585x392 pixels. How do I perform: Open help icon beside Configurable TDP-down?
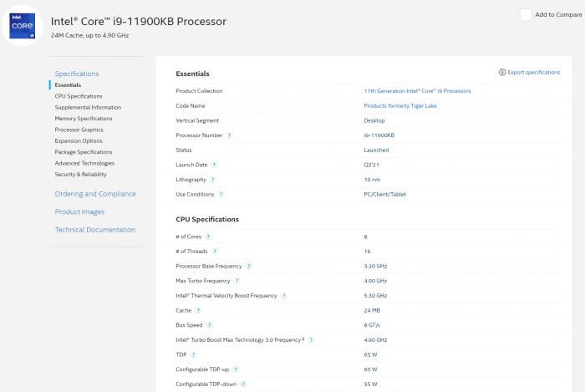[x=243, y=384]
